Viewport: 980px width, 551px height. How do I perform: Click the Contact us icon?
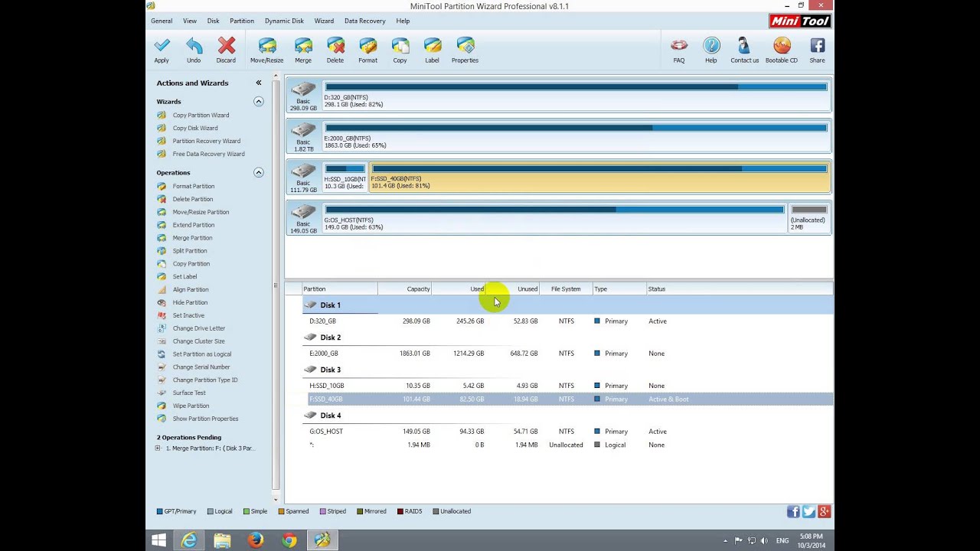tap(744, 50)
